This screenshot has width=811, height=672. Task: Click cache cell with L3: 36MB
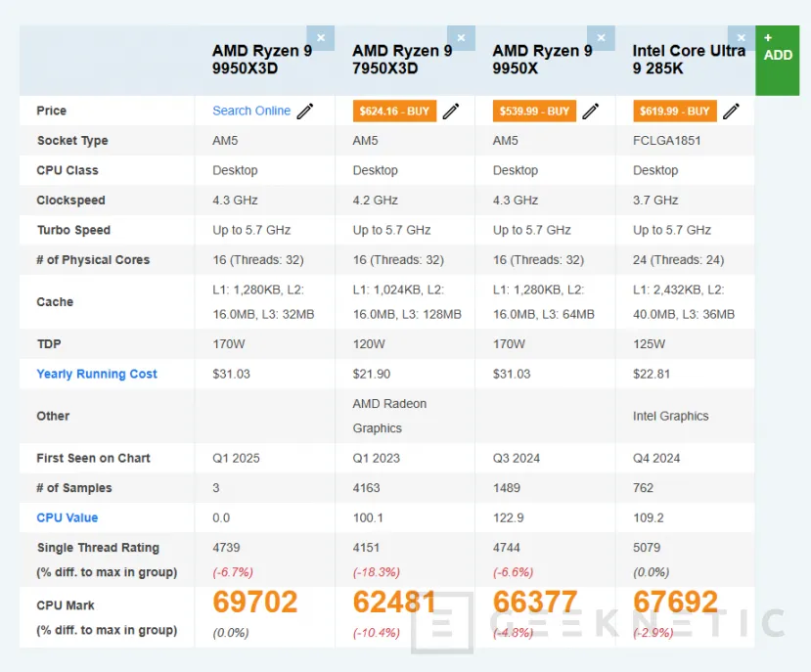[684, 302]
